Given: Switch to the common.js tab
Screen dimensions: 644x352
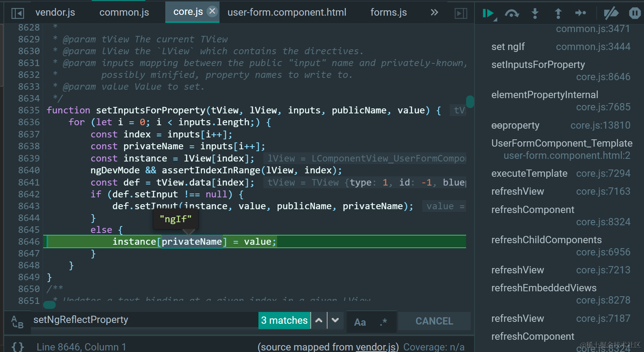Looking at the screenshot, I should (124, 12).
